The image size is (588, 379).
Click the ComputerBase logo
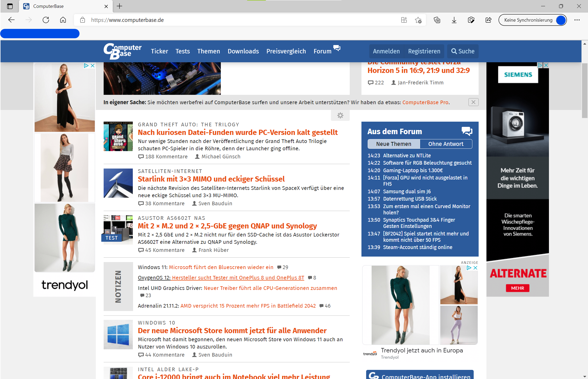pos(122,51)
